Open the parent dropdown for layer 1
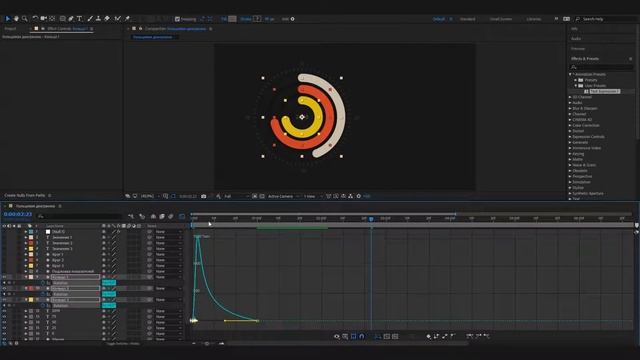Viewport: 640px width, 360px height. [x=168, y=232]
